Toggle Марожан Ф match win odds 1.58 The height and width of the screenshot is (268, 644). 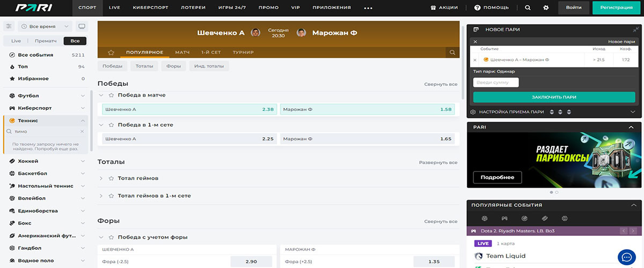(x=368, y=109)
